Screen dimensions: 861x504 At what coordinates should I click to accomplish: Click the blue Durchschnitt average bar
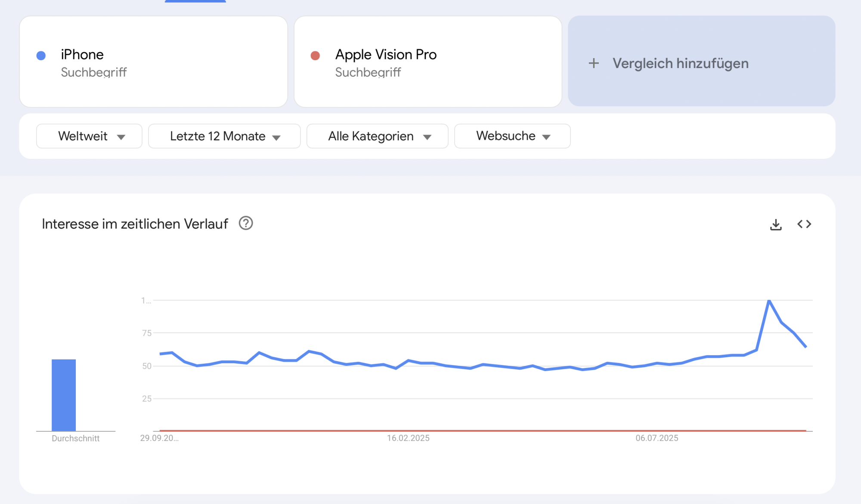[64, 395]
